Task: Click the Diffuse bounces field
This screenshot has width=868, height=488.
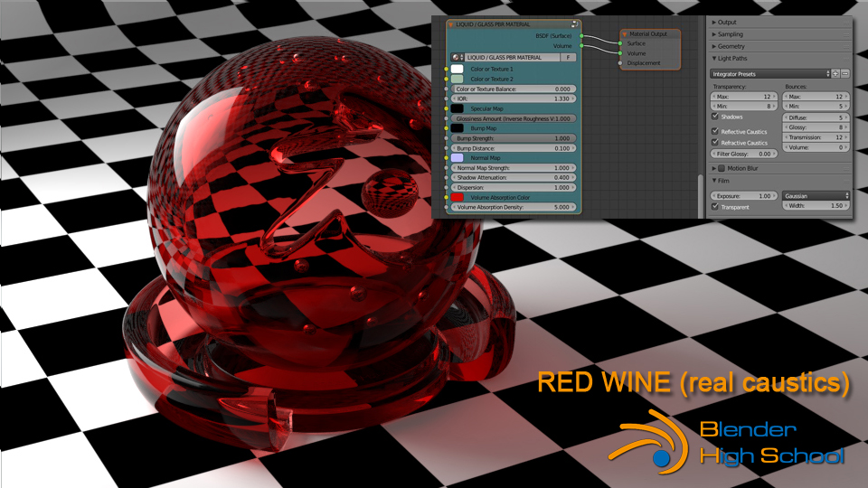Action: [816, 117]
